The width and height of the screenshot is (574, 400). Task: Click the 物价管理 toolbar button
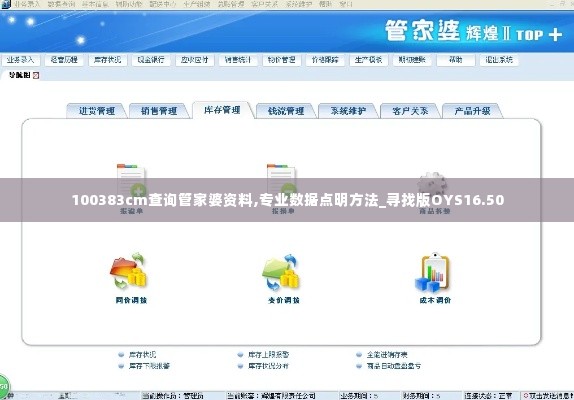[282, 60]
